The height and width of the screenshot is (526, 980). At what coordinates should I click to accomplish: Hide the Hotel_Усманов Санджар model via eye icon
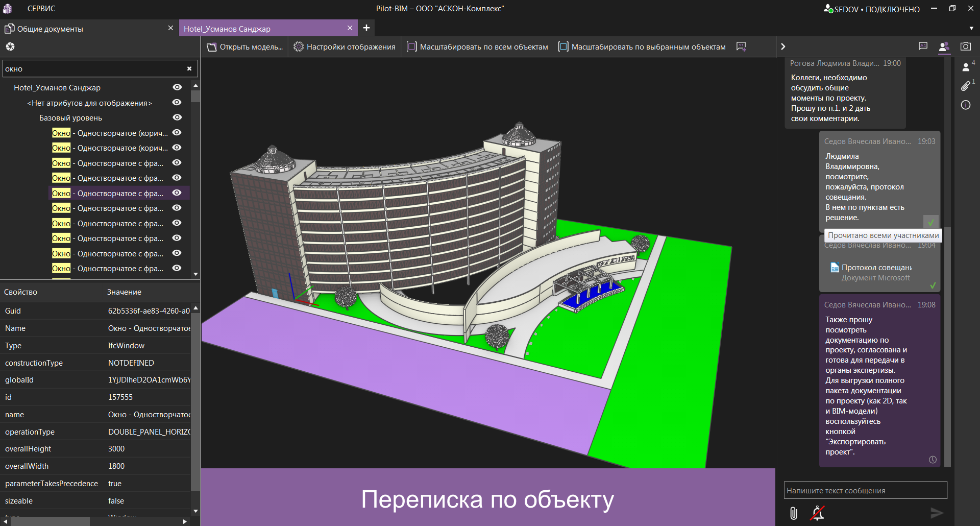177,87
